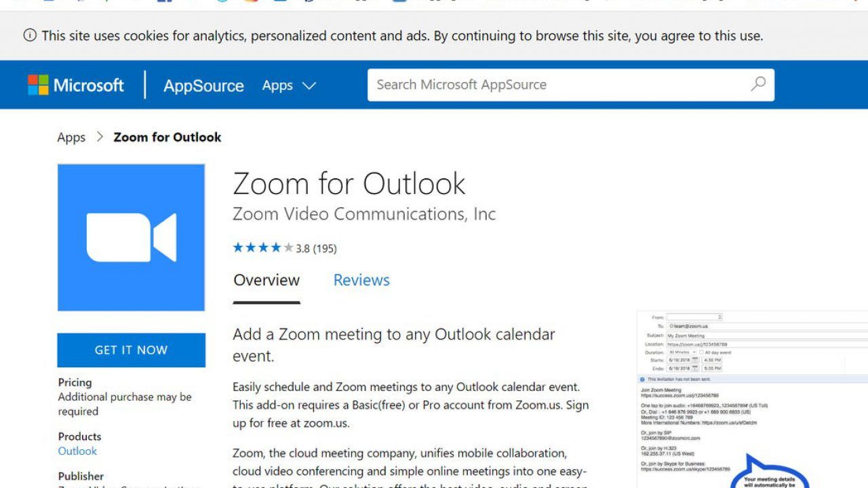Image resolution: width=868 pixels, height=488 pixels.
Task: Go to Apps breadcrumb link
Action: coord(71,138)
